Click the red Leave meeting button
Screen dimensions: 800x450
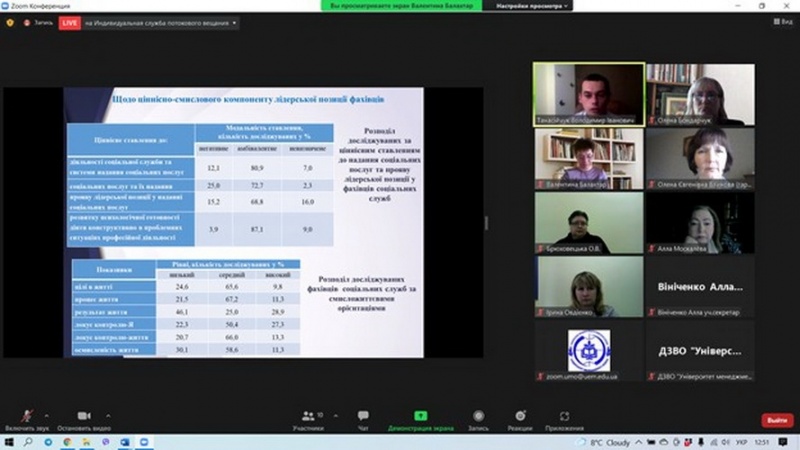pyautogui.click(x=777, y=420)
